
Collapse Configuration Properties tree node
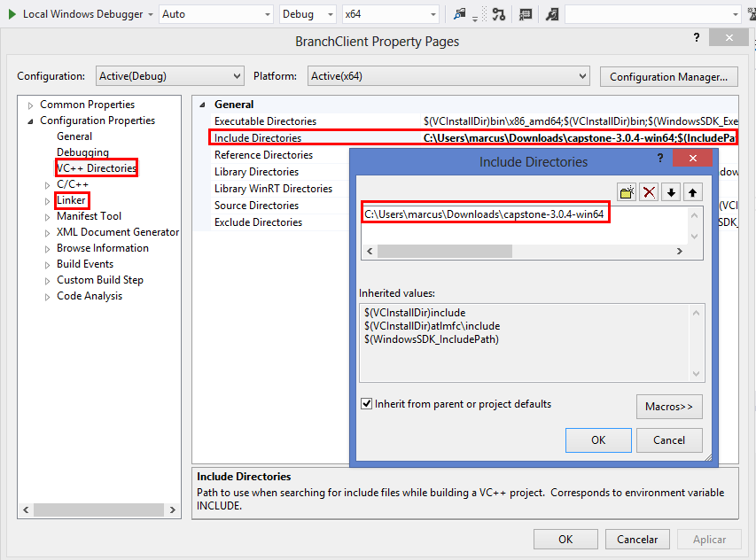[30, 121]
